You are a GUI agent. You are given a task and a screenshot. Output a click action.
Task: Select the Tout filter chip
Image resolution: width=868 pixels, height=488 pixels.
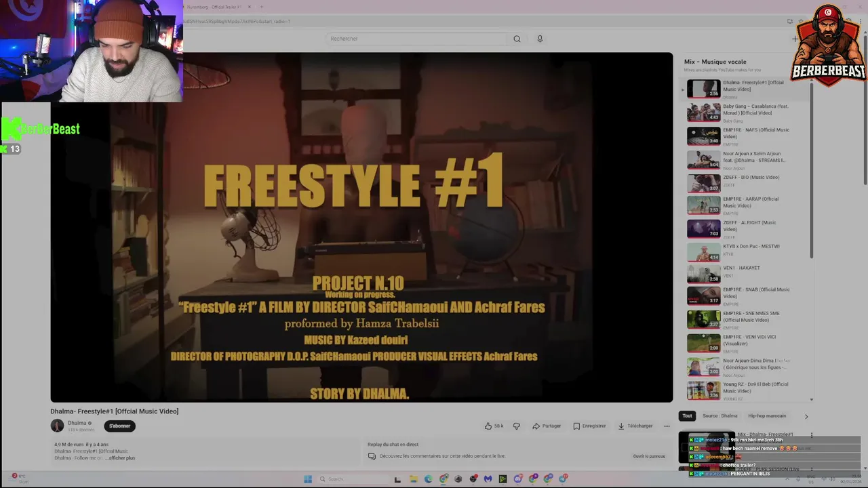[x=687, y=415]
